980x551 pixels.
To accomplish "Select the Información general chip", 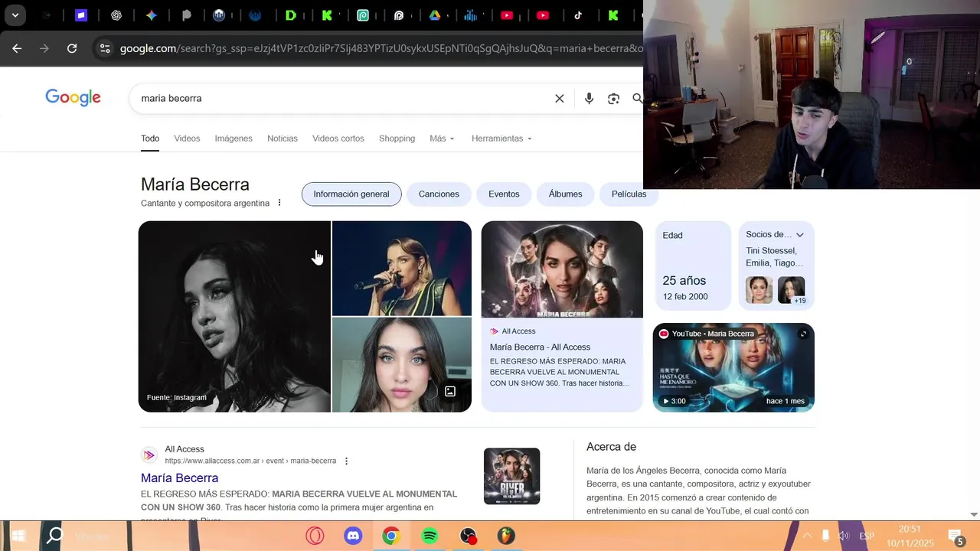I will coord(351,194).
